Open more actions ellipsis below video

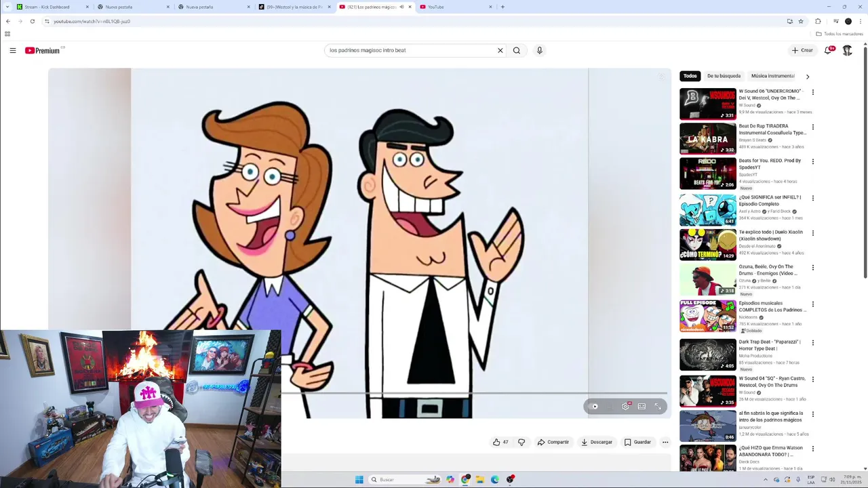pos(665,442)
